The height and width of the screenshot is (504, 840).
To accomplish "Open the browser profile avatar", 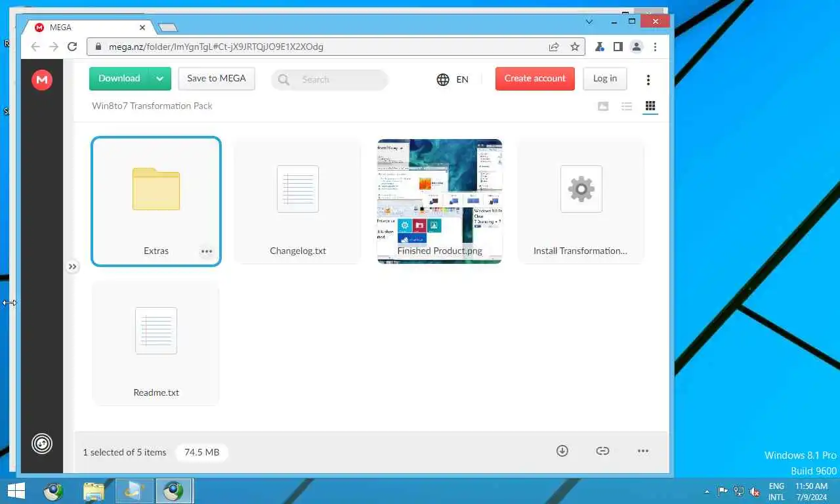I will [x=636, y=47].
